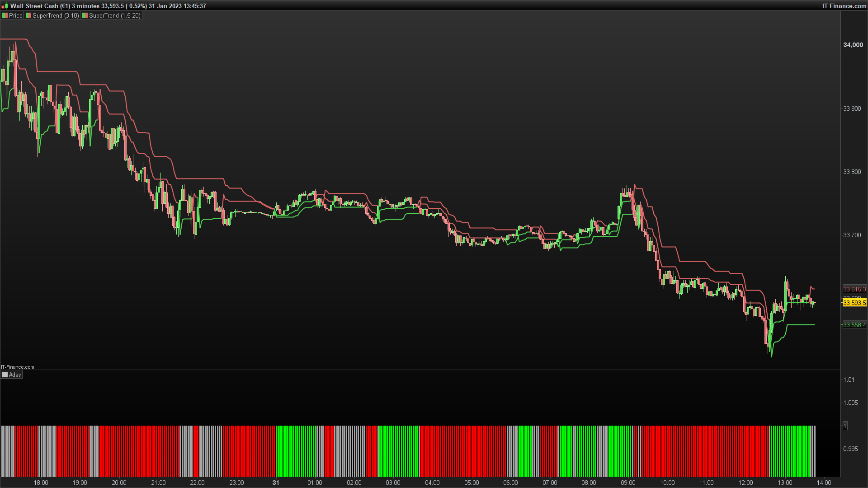Screen dimensions: 868x488
Task: Click the green 33,558.4 SuperTrend price tag
Action: pos(854,325)
